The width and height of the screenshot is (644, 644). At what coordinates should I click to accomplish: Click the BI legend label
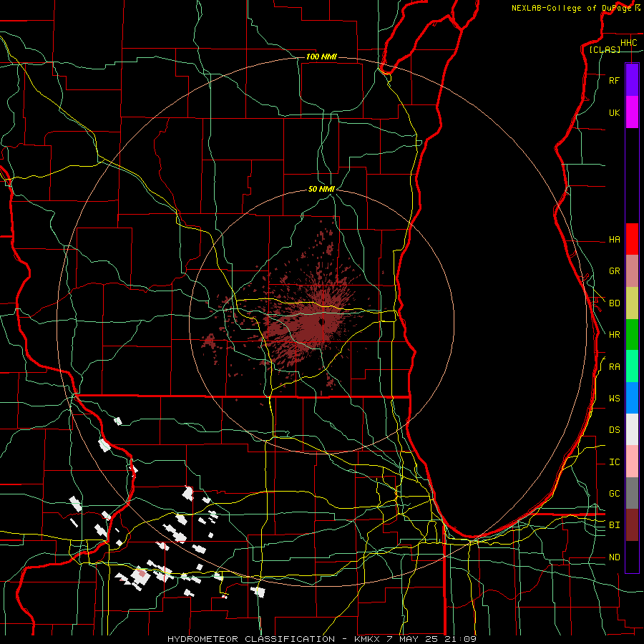click(x=614, y=525)
